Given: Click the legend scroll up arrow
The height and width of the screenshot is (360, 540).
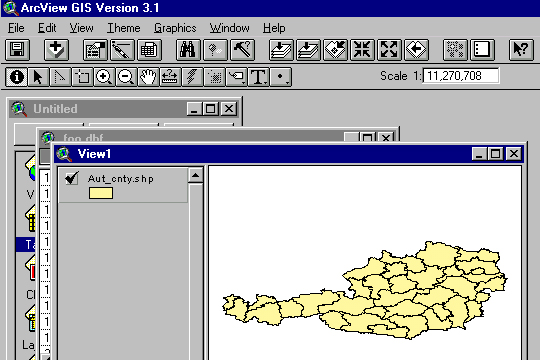Looking at the screenshot, I should click(x=195, y=175).
